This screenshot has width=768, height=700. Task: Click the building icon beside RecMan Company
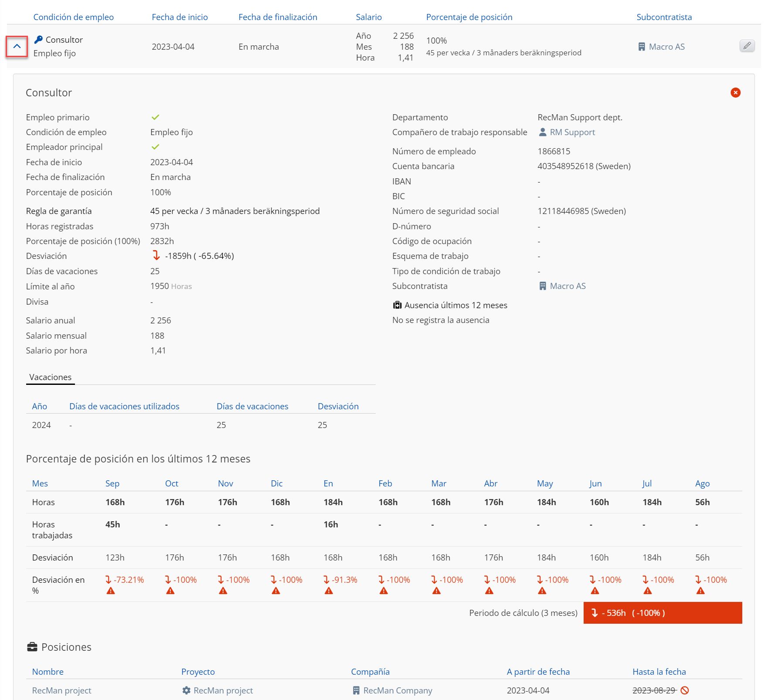point(356,690)
